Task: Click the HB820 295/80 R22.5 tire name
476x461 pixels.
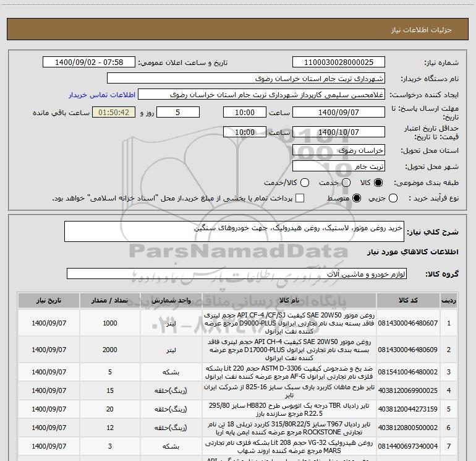Action: tap(289, 410)
